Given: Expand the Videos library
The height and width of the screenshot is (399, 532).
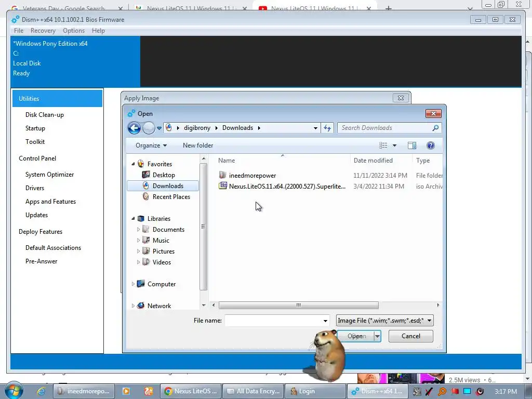Looking at the screenshot, I should point(138,262).
